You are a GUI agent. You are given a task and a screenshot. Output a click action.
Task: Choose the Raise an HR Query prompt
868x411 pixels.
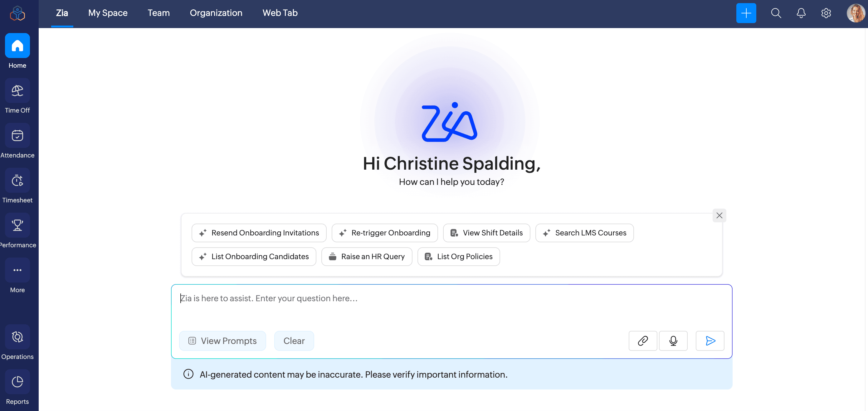(367, 256)
